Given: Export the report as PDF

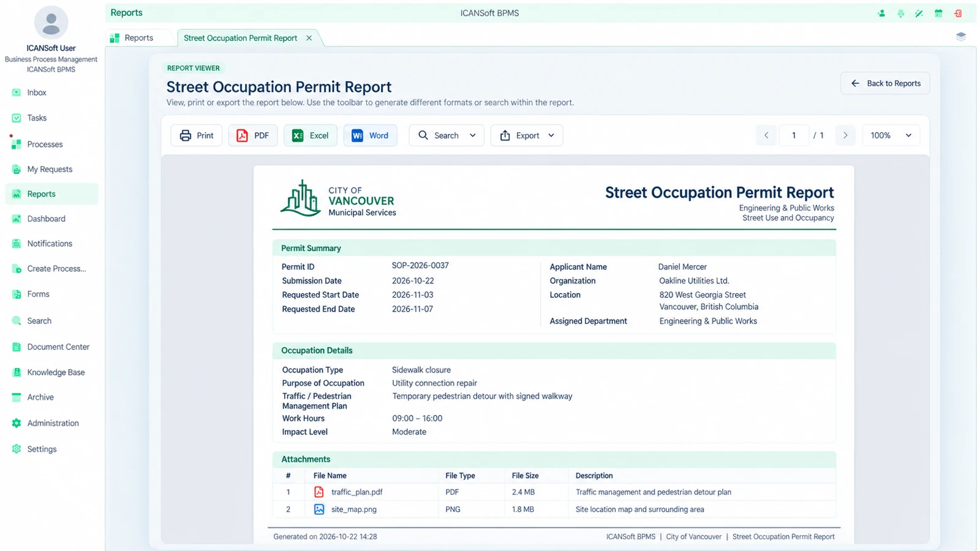Looking at the screenshot, I should coord(253,135).
